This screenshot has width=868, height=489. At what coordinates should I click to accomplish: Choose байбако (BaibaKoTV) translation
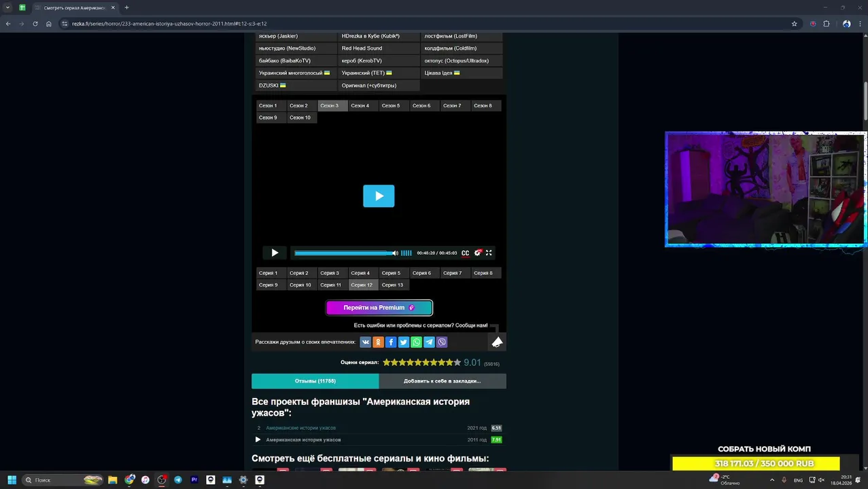click(x=296, y=60)
